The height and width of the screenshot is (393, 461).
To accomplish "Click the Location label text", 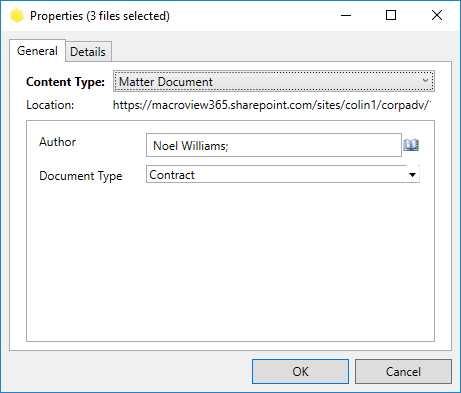I will point(50,105).
